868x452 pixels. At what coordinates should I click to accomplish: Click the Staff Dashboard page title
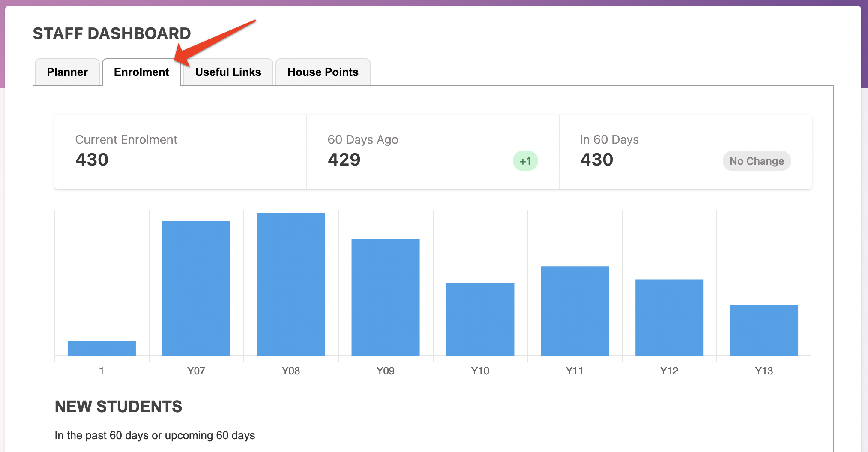[112, 33]
